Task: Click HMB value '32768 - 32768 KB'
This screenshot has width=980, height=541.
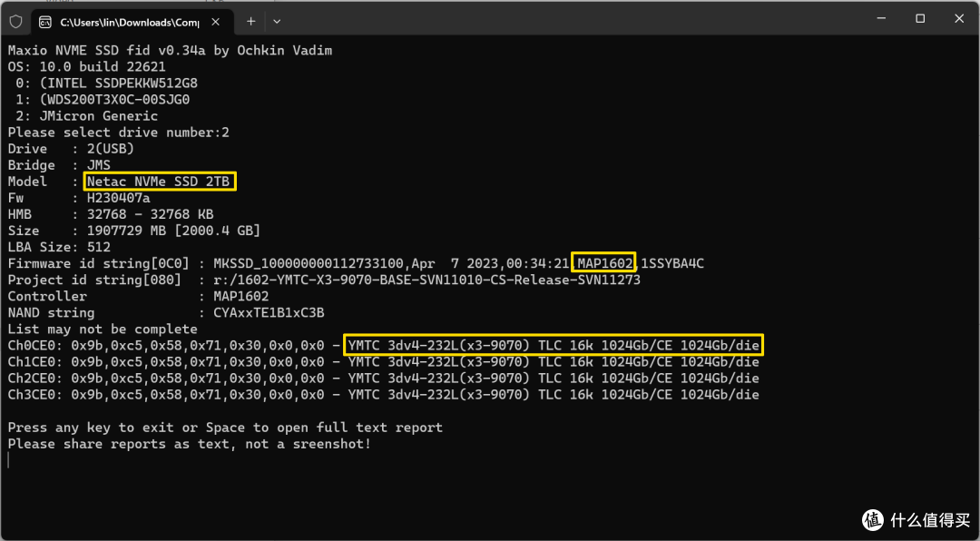Action: point(150,214)
